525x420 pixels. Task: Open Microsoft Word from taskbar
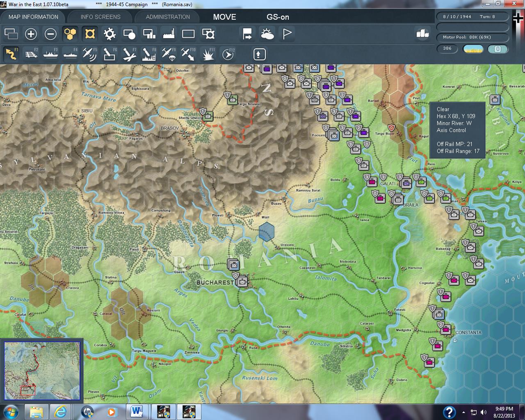137,411
